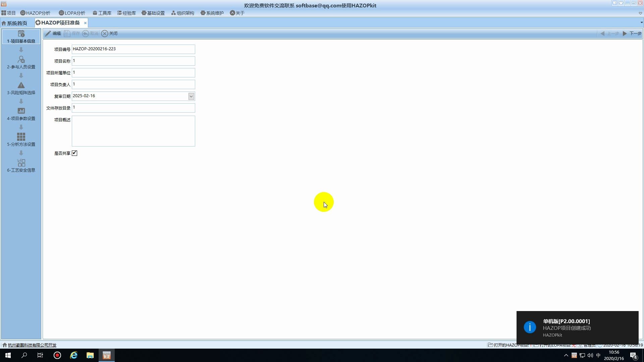
Task: Click the 项目名称 input field
Action: (x=133, y=61)
